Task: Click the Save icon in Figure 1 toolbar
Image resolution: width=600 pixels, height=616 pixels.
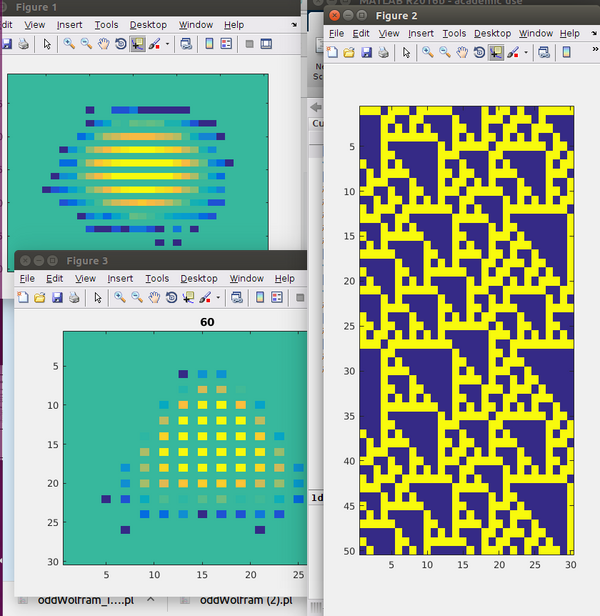Action: 7,44
